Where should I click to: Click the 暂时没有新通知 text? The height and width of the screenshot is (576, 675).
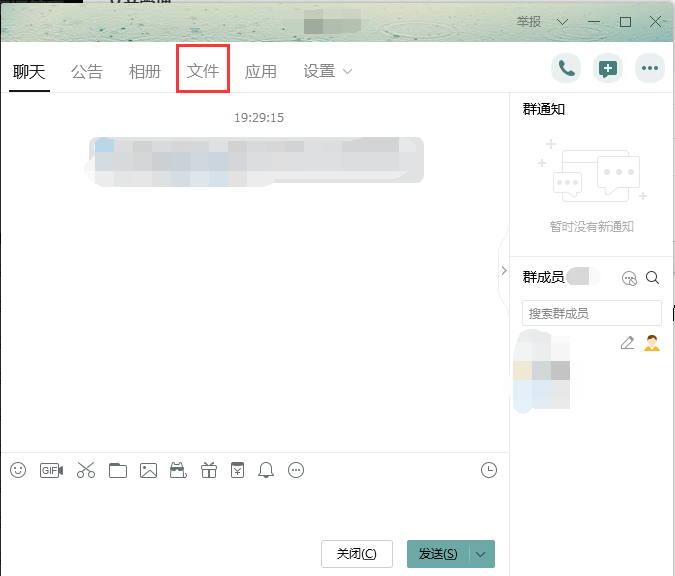(x=591, y=226)
